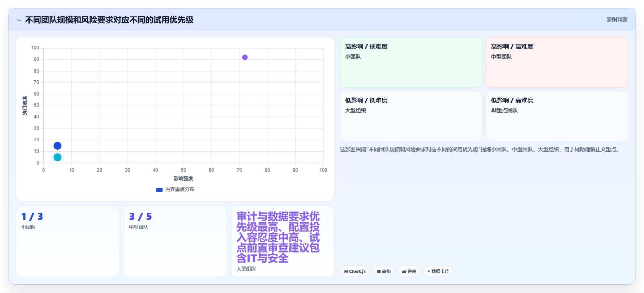Viewport: 644px width, 293px height.
Task: Click the 数据卡片 tag
Action: pos(438,271)
